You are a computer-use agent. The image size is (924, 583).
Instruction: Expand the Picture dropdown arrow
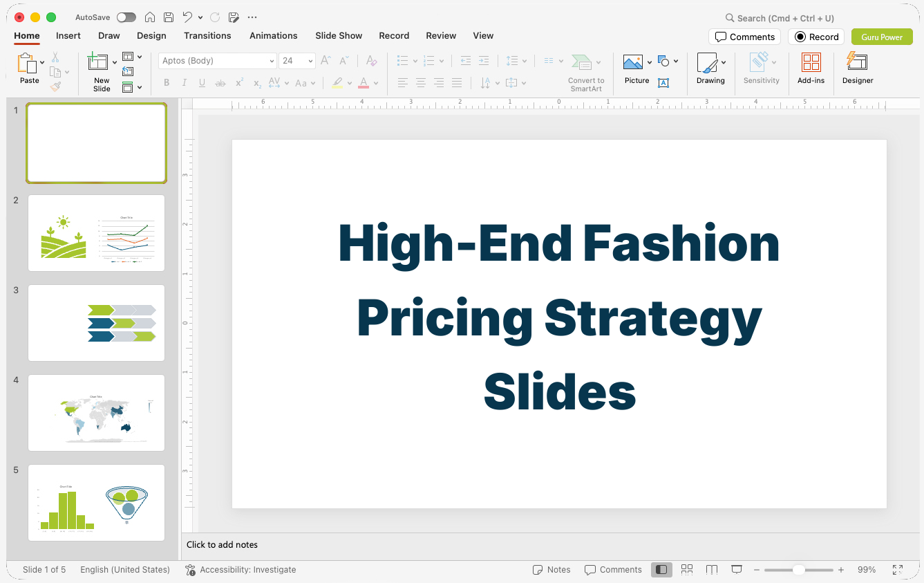pyautogui.click(x=650, y=62)
